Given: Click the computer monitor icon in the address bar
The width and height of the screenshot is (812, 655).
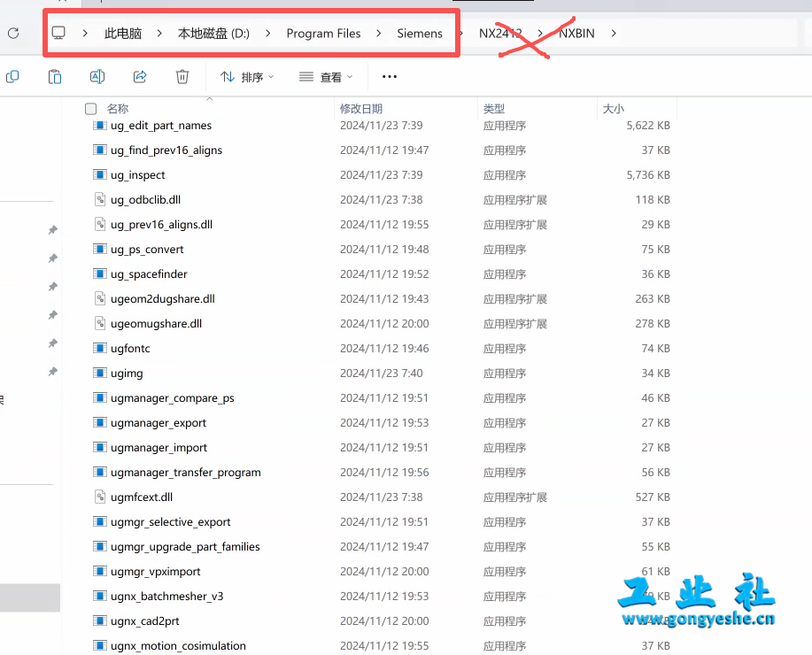Looking at the screenshot, I should [59, 33].
